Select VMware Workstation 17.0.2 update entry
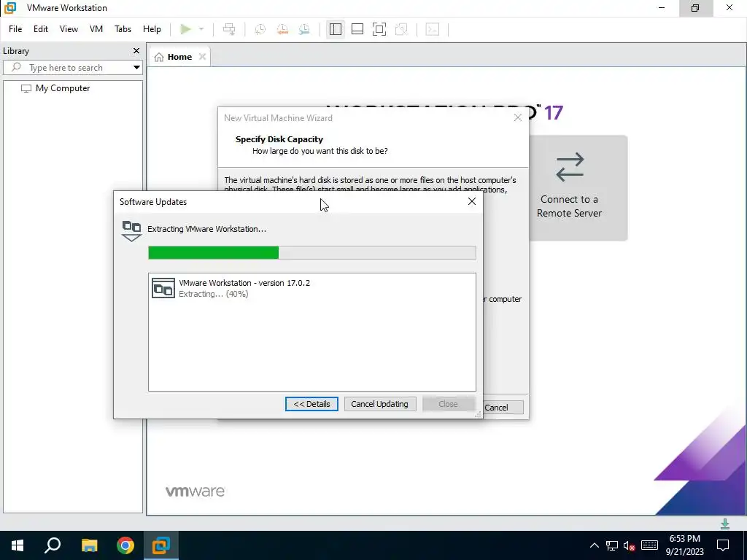 tap(312, 288)
